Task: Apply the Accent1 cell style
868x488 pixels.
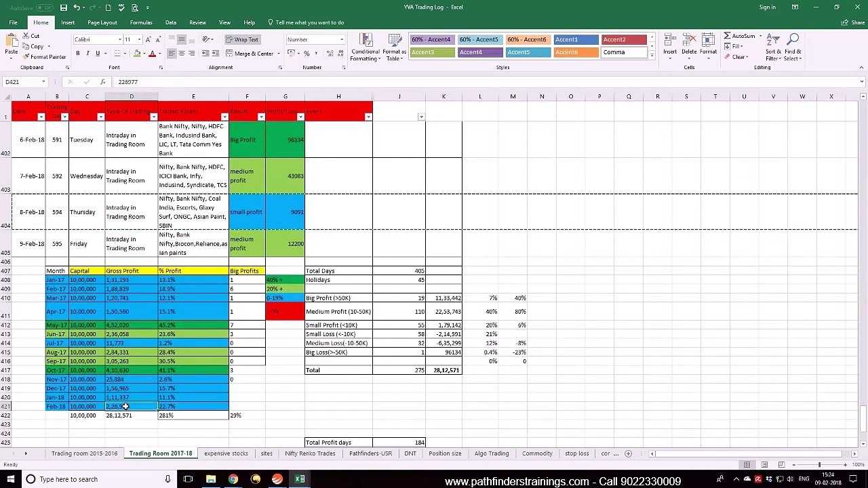Action: coord(576,39)
